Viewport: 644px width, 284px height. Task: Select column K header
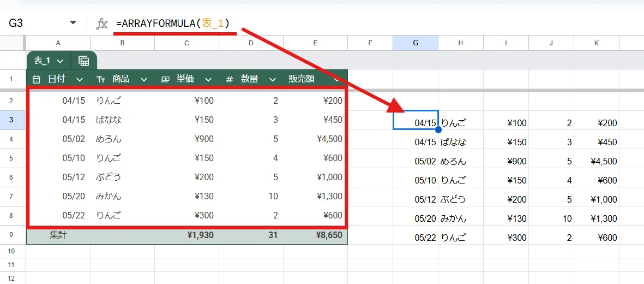[x=597, y=43]
